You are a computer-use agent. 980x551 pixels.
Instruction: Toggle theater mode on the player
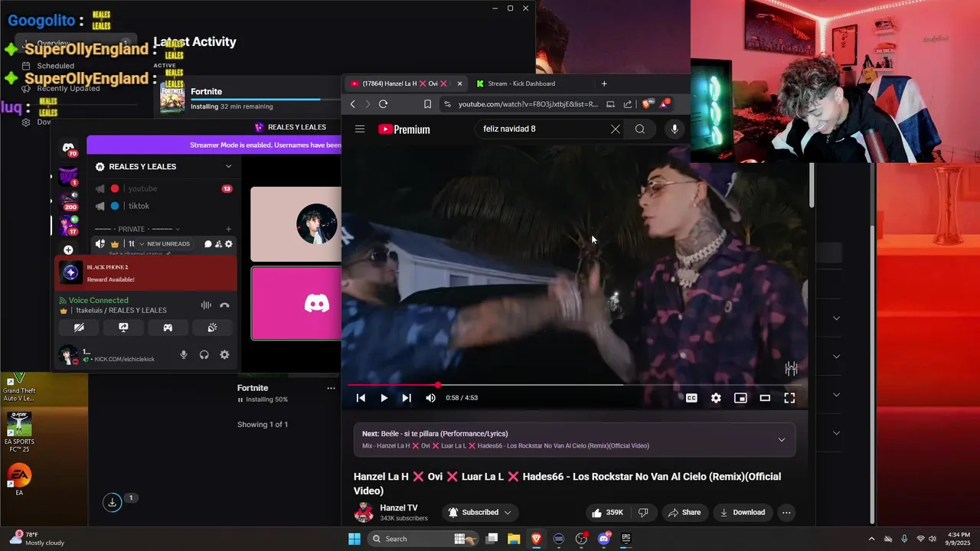click(x=765, y=398)
